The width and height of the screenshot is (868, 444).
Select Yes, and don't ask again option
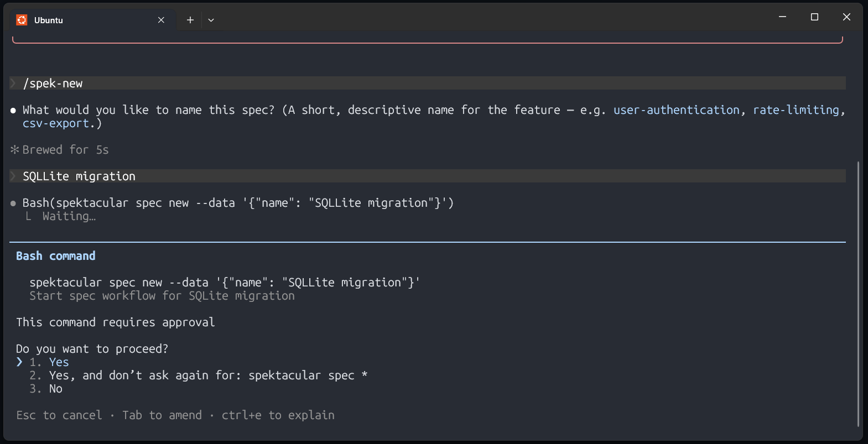point(199,375)
